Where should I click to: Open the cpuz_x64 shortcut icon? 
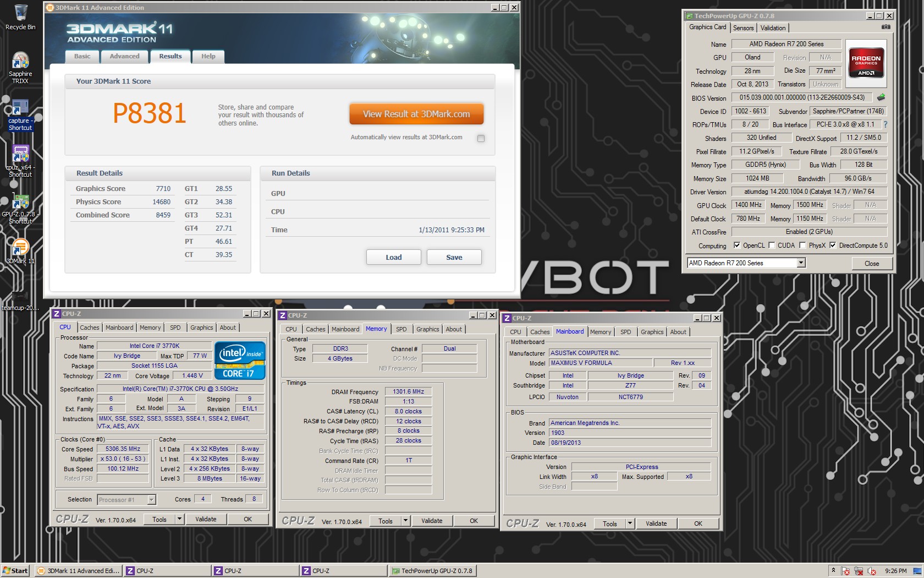coord(20,161)
